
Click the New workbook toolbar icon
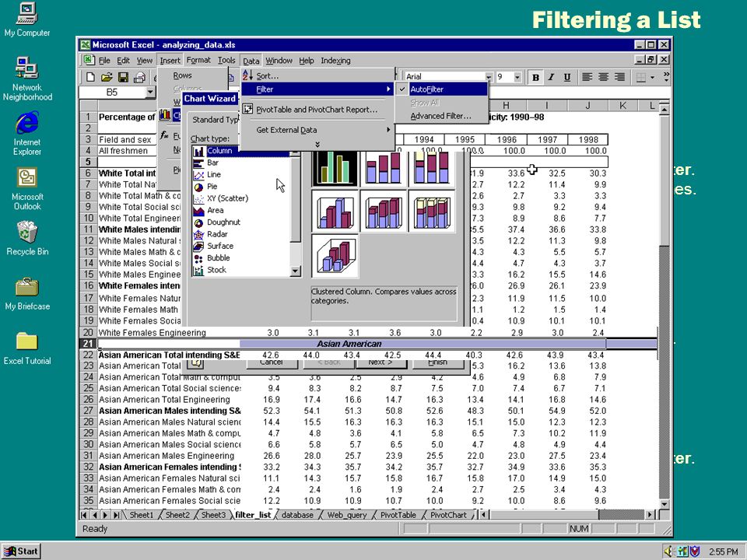pos(90,77)
